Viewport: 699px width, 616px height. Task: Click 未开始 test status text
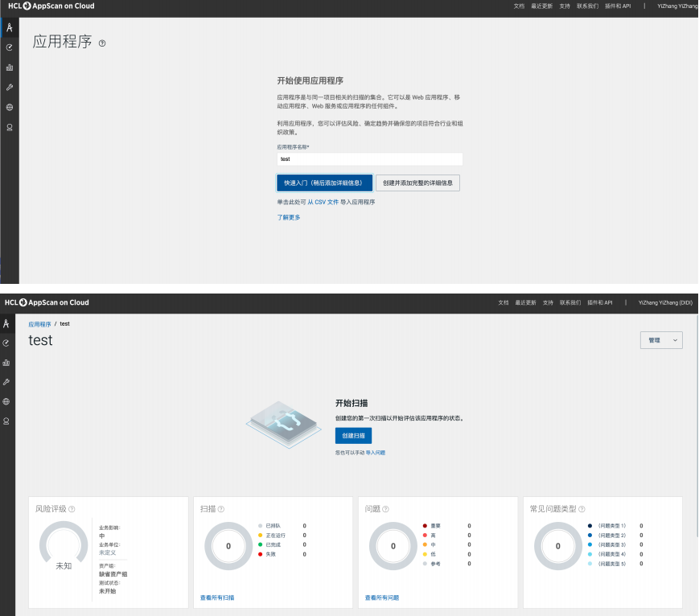point(108,591)
